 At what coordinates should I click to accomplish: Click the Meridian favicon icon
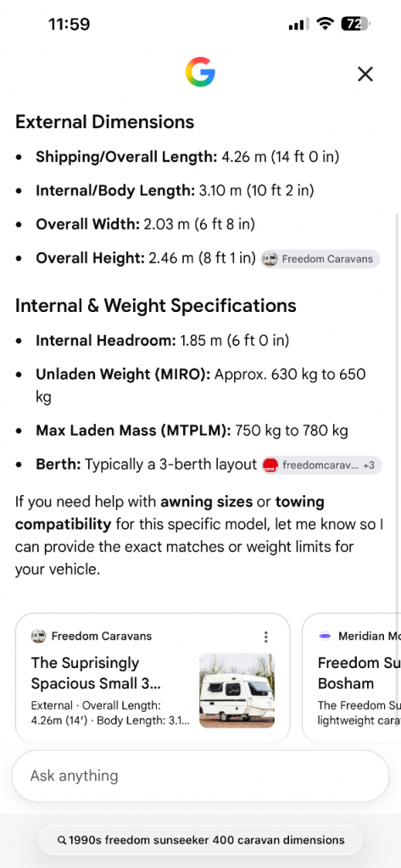coord(325,636)
